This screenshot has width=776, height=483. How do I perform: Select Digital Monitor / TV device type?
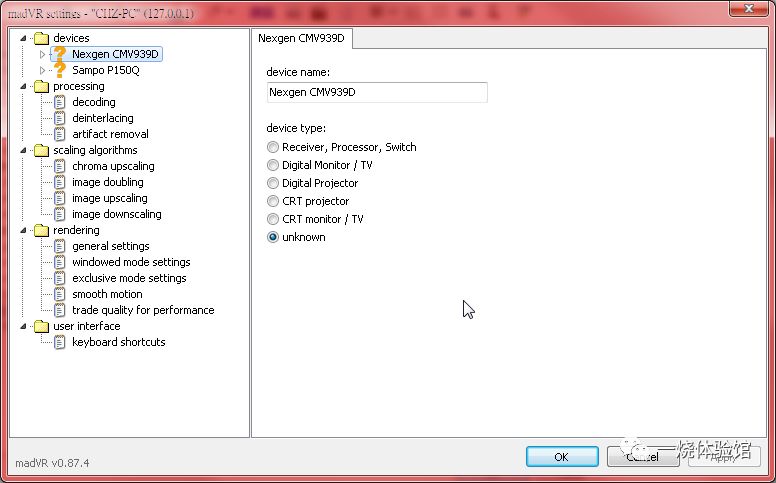pyautogui.click(x=273, y=165)
